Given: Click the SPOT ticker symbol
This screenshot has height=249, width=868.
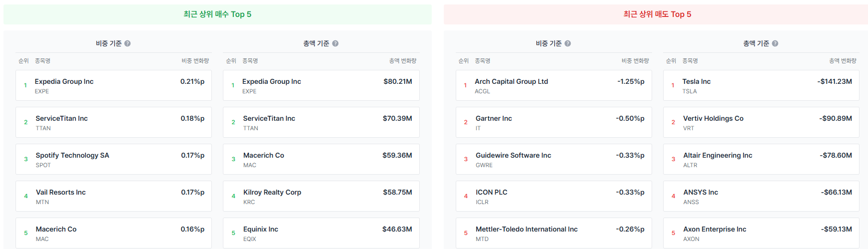Looking at the screenshot, I should (43, 165).
